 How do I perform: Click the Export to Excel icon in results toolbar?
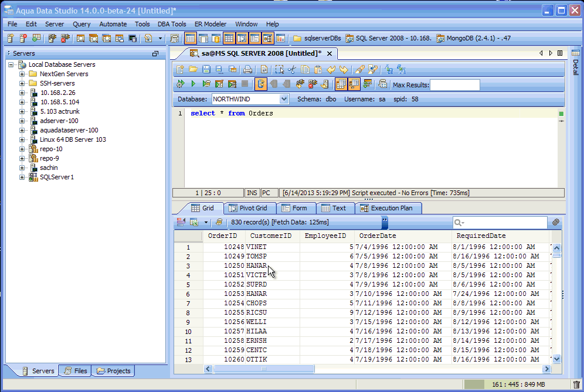tap(194, 222)
